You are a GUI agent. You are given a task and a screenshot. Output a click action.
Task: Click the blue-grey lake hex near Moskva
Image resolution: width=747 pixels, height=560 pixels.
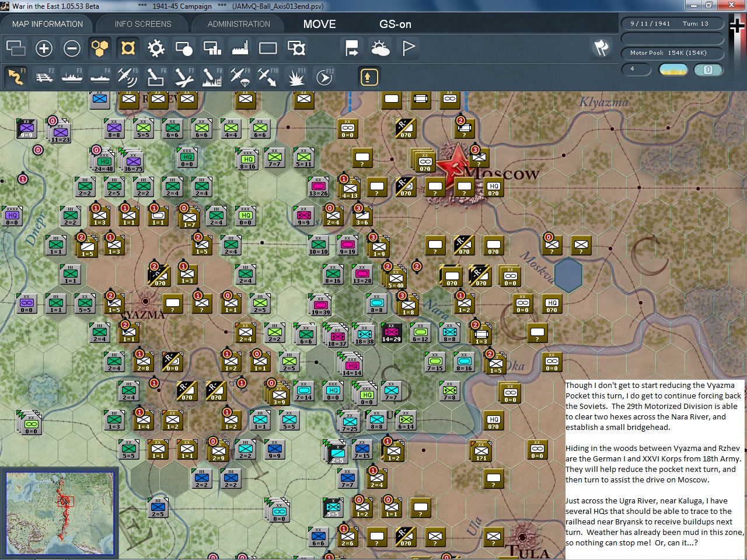(568, 274)
